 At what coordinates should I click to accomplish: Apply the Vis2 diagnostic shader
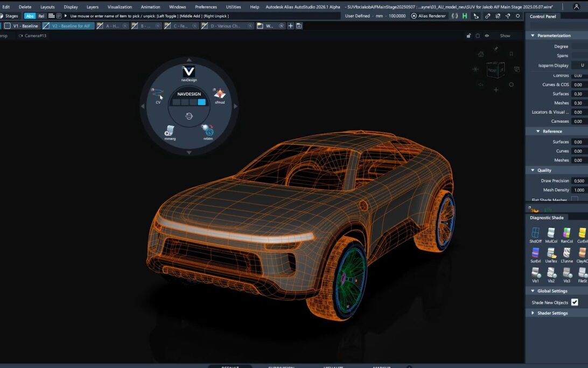coord(551,273)
